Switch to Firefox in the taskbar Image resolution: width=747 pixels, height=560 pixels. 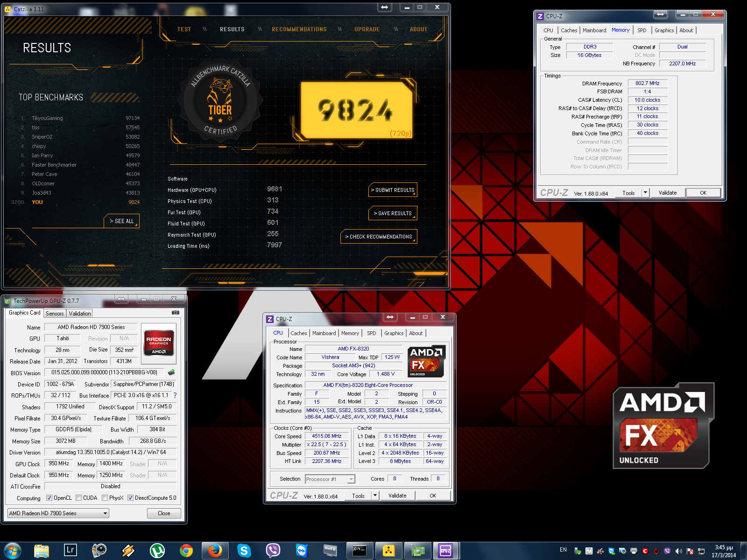[215, 551]
